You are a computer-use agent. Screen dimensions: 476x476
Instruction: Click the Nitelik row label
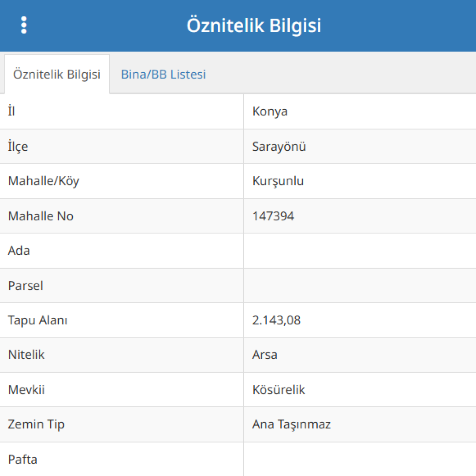click(x=26, y=355)
